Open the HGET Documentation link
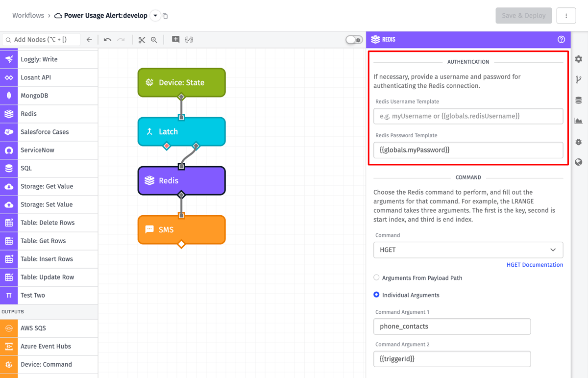This screenshot has height=378, width=588. [x=535, y=265]
